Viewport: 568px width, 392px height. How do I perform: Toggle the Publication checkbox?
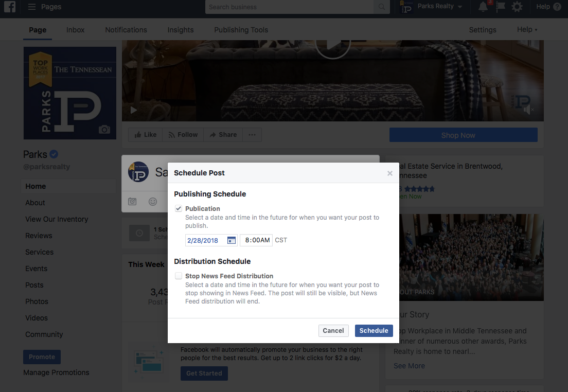pos(178,208)
